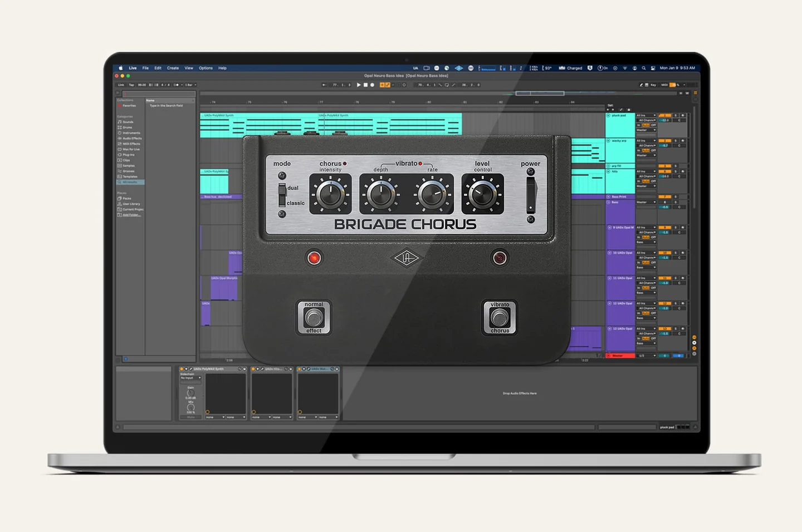Image resolution: width=802 pixels, height=532 pixels.
Task: Open the Sounds category in browser
Action: tap(128, 122)
